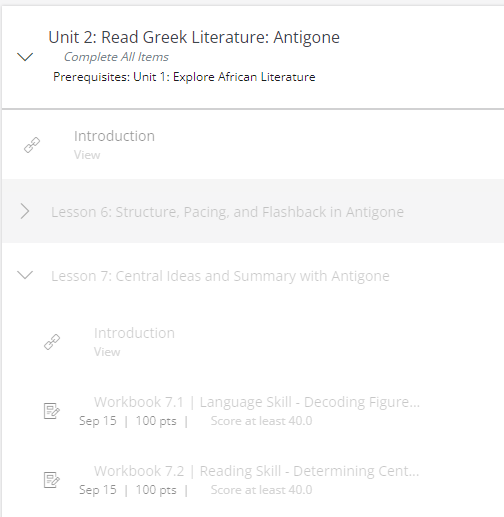Click Workbook 7.1 score requirement text
The image size is (504, 517).
click(261, 421)
